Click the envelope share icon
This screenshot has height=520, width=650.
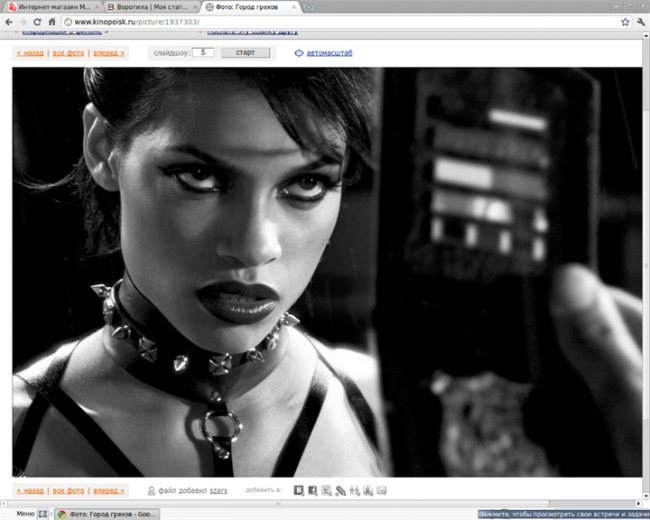coord(381,491)
